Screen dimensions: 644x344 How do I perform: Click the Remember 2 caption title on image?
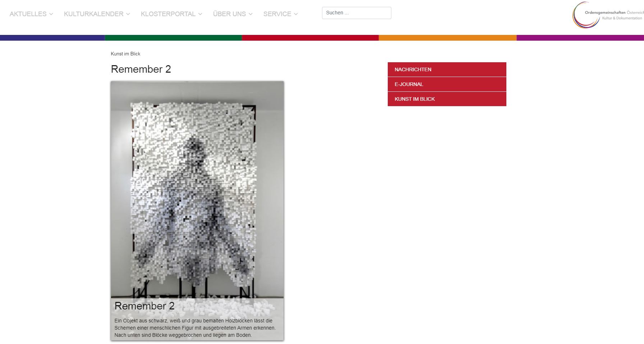click(144, 306)
